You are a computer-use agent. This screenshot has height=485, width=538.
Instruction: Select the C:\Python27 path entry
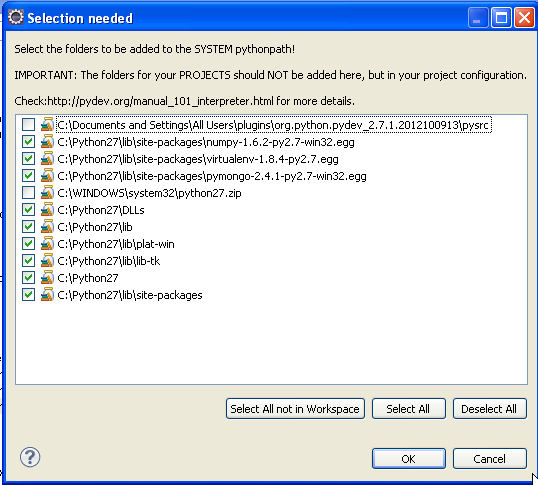point(88,278)
